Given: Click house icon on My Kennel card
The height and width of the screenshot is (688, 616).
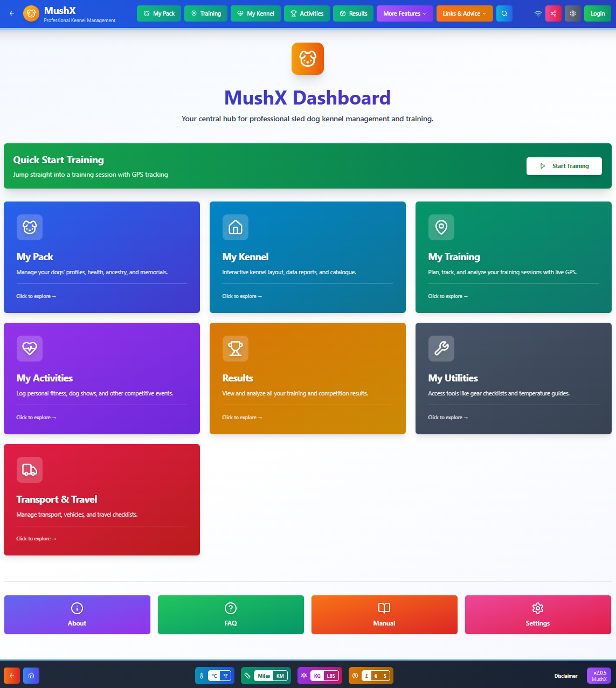Looking at the screenshot, I should (x=236, y=227).
